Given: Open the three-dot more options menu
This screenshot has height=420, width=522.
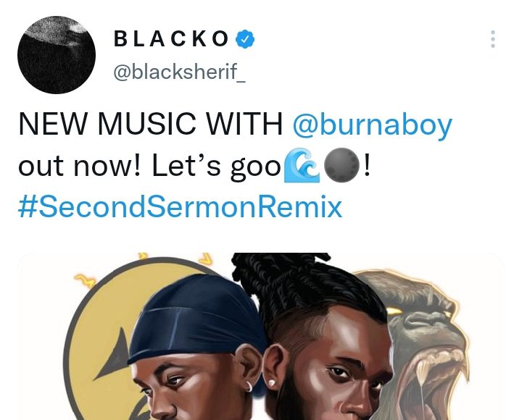Looking at the screenshot, I should 493,39.
